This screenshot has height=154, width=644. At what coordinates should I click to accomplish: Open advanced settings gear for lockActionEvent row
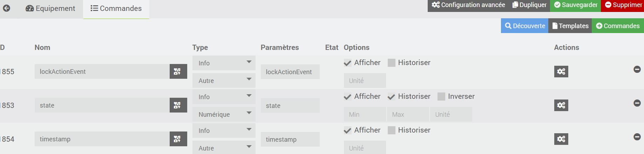point(561,71)
